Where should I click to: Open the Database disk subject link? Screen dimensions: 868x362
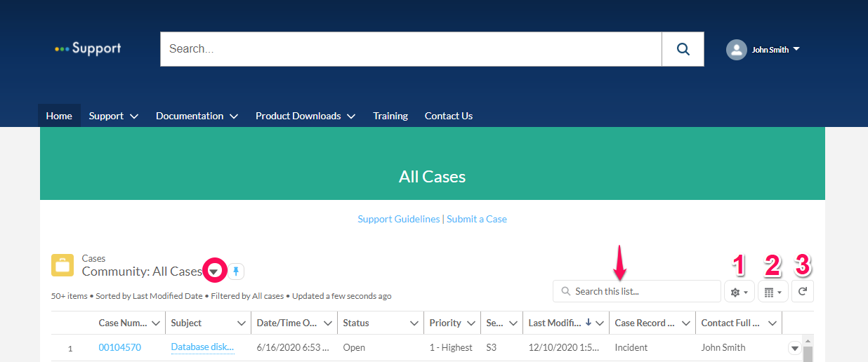tap(202, 347)
